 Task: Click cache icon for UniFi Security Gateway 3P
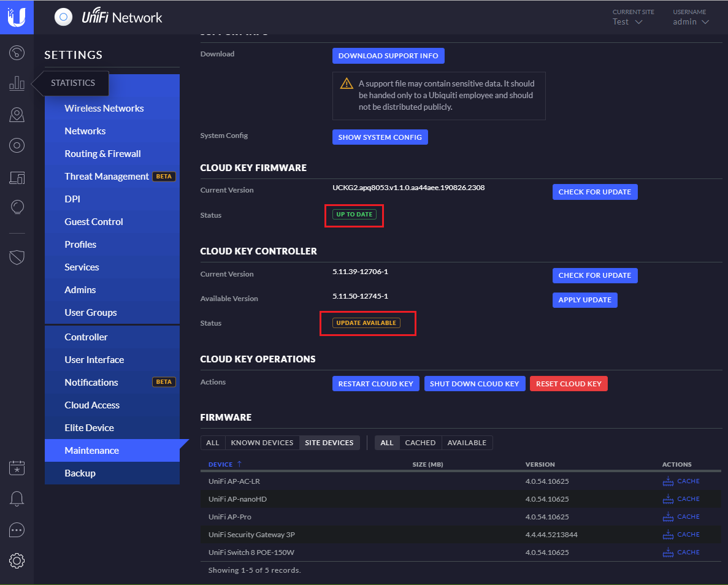pyautogui.click(x=668, y=534)
